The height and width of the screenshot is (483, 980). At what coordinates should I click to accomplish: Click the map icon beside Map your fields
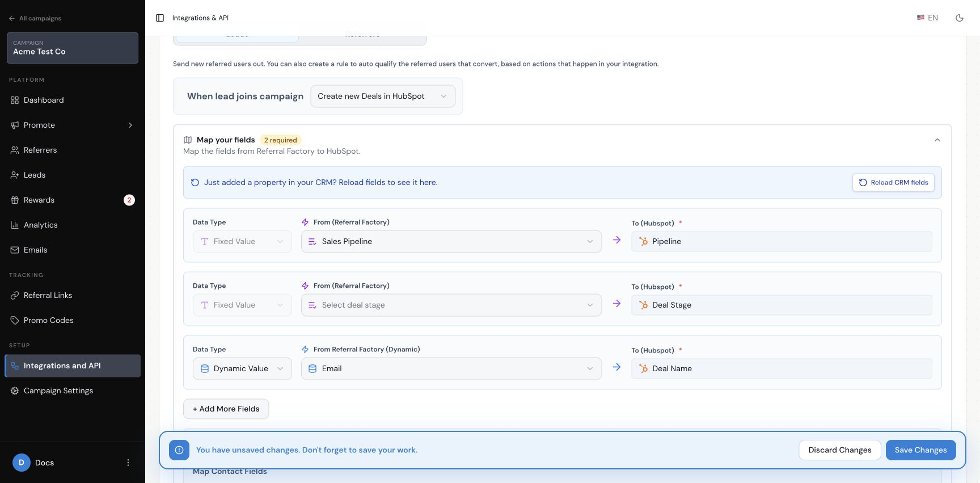[188, 140]
